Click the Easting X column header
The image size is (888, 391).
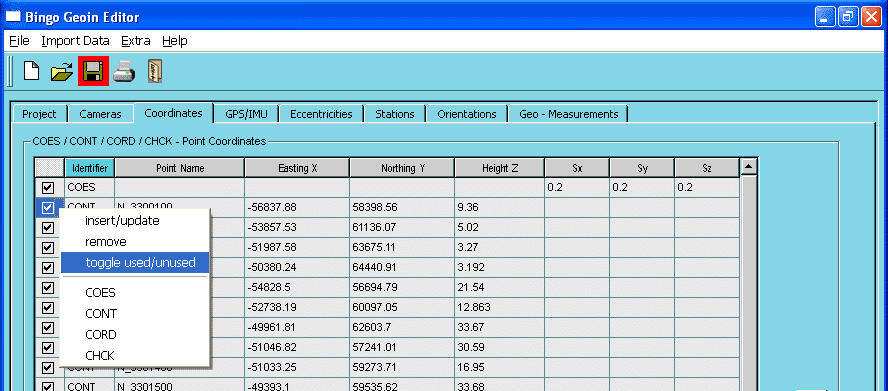coord(297,168)
